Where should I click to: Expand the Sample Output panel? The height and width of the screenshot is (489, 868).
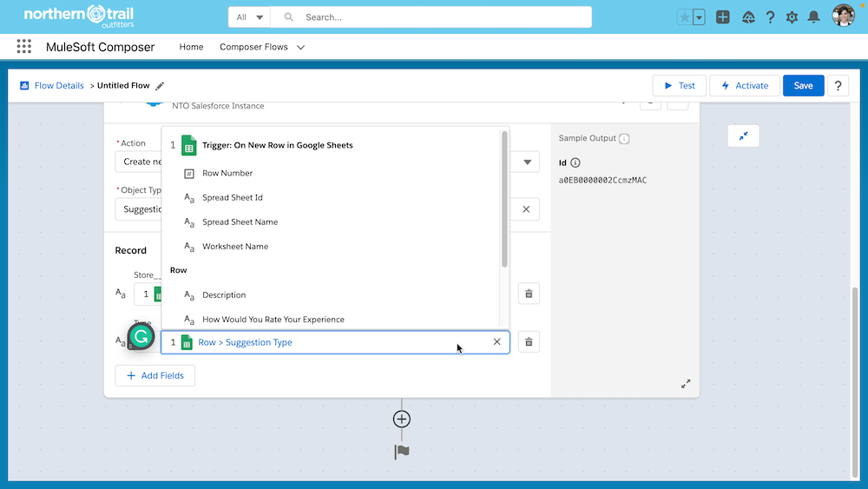[686, 384]
